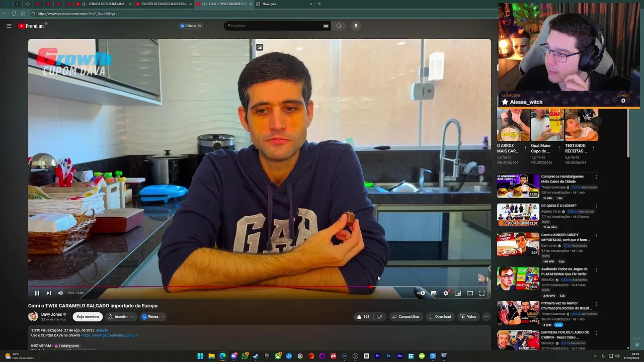Enter fullscreen video mode
The image size is (644, 362).
tap(482, 293)
